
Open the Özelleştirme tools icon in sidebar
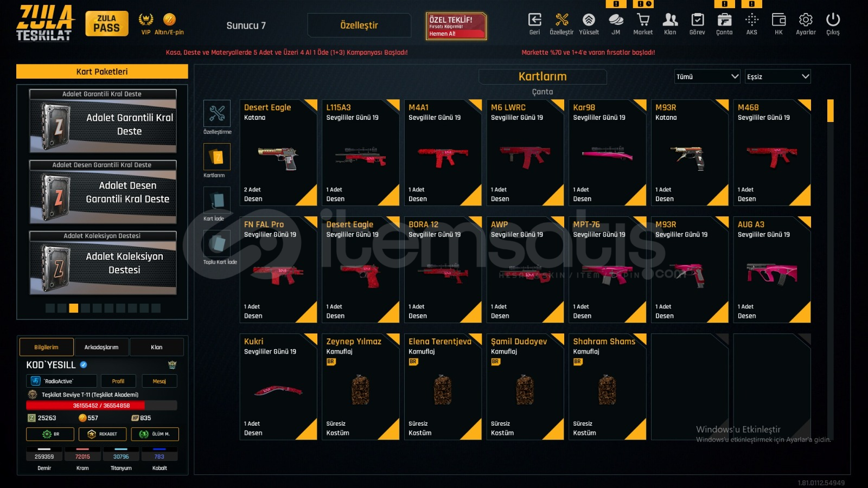click(217, 113)
